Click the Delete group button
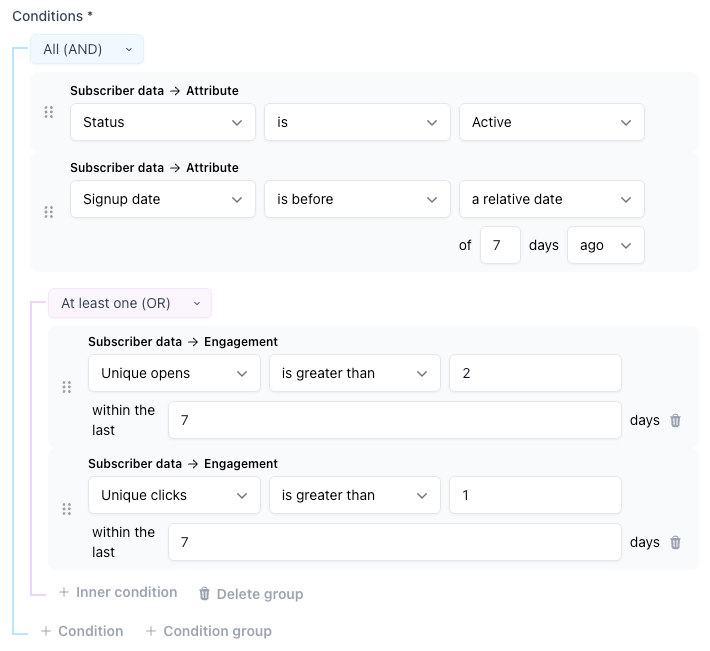 click(x=251, y=594)
